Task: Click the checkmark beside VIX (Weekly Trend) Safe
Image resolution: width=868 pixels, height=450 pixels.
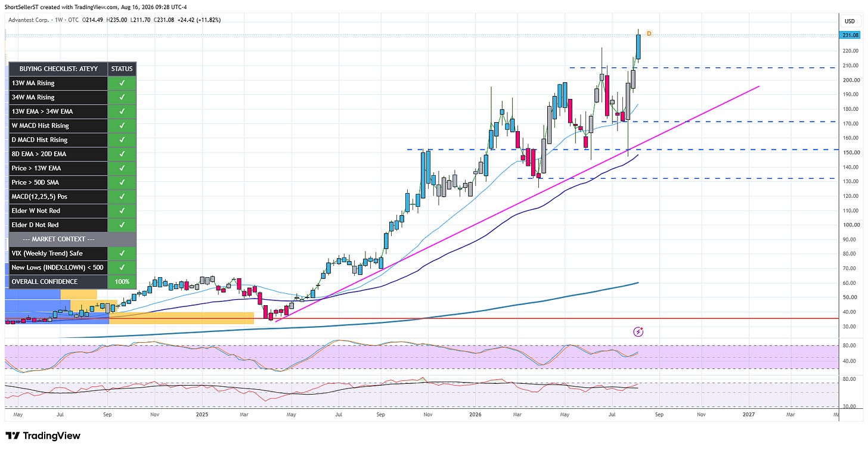Action: 122,253
